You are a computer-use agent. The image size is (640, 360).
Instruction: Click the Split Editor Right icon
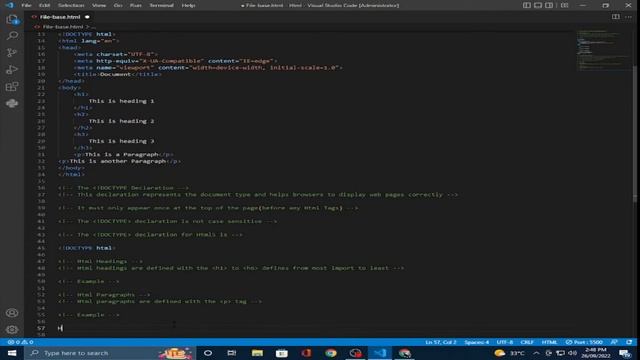point(615,17)
